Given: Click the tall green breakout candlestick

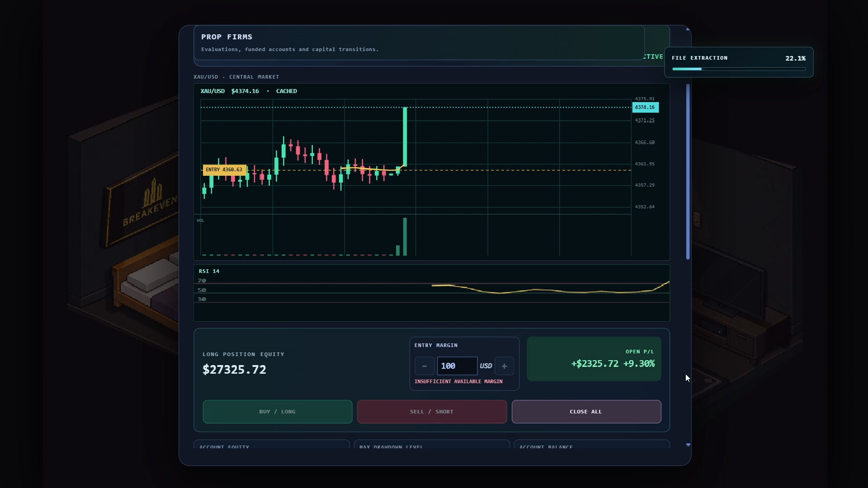Looking at the screenshot, I should click(x=405, y=136).
